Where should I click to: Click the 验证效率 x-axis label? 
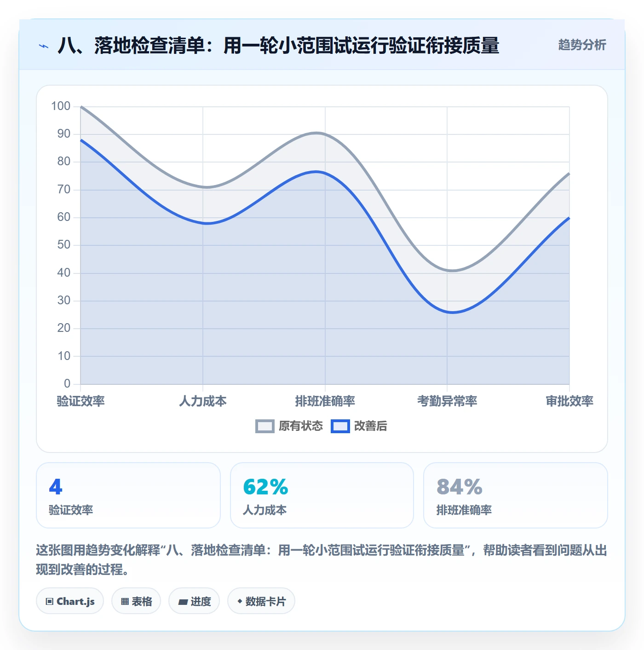point(81,401)
